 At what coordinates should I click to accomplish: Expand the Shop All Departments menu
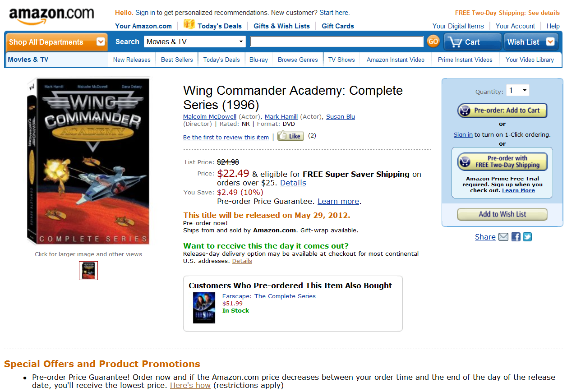(56, 42)
